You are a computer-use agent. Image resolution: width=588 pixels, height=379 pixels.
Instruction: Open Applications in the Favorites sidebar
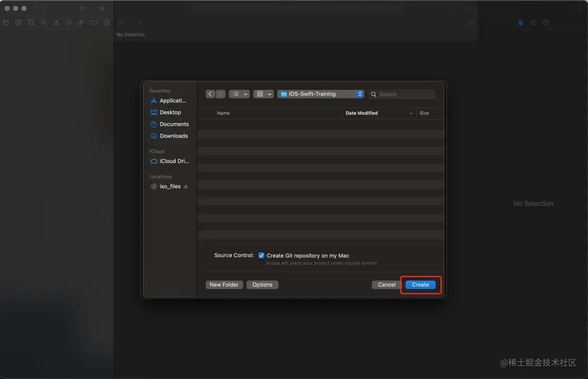pyautogui.click(x=168, y=100)
